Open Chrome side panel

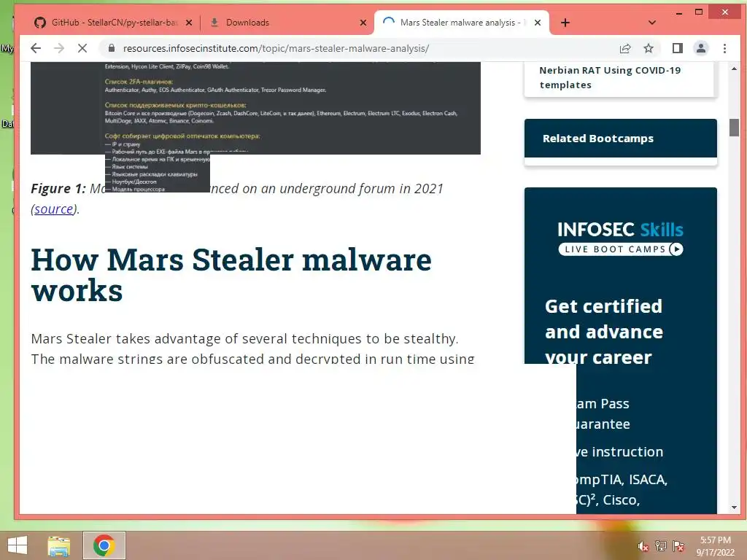click(x=678, y=48)
